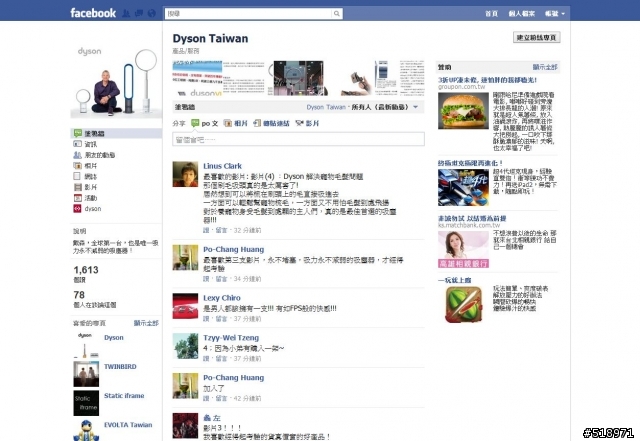
Task: Click the 1,613 likes count
Action: coord(86,270)
